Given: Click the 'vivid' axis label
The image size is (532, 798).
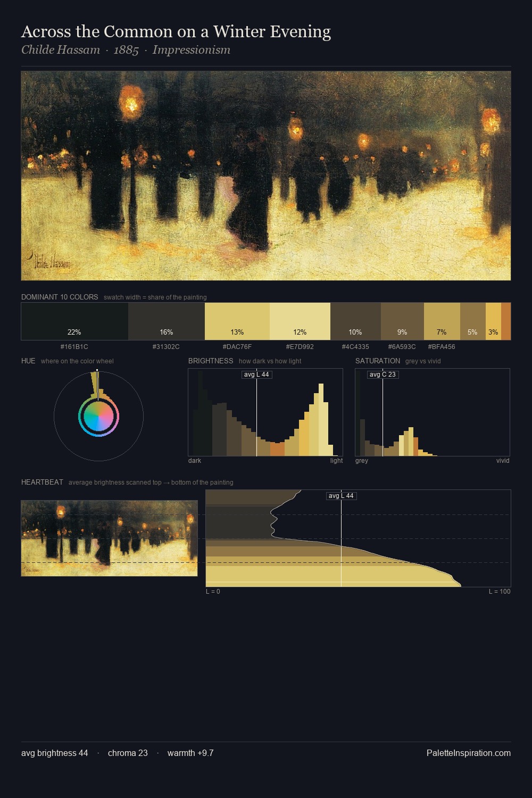Looking at the screenshot, I should [x=503, y=461].
